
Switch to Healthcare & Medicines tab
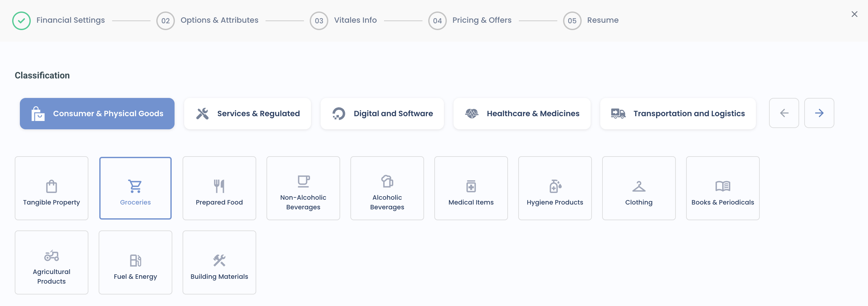[x=522, y=113]
